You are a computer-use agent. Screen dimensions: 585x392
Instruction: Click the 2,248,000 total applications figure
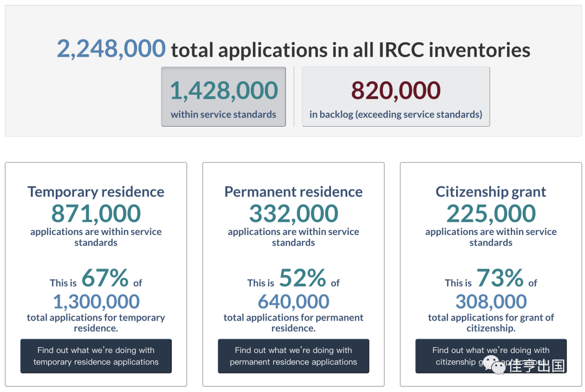point(111,49)
